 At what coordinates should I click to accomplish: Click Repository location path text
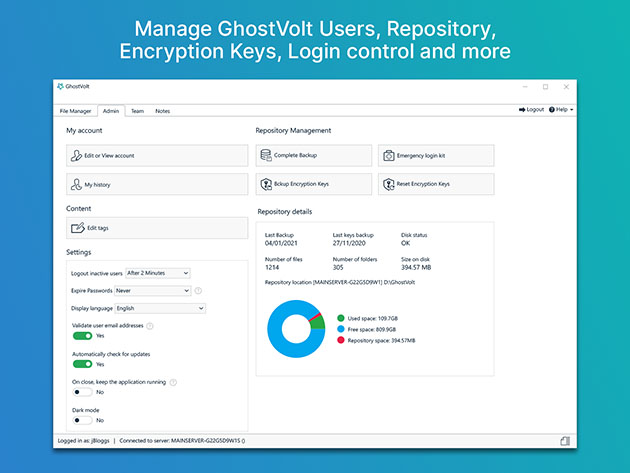coord(340,283)
